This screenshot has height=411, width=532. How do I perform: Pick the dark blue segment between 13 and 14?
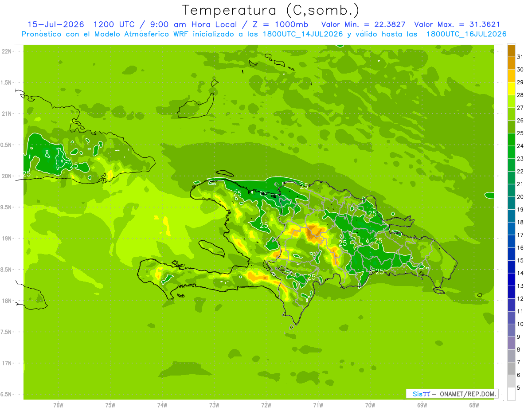[x=511, y=280]
